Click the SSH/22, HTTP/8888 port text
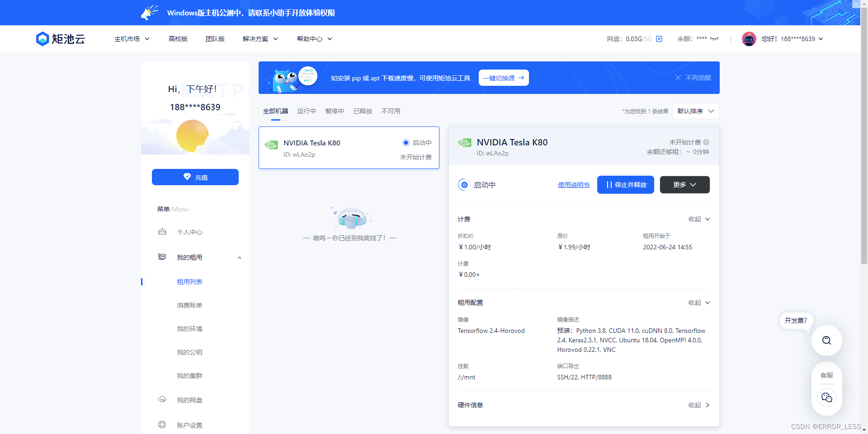Screen dimensions: 868x434 [x=584, y=377]
